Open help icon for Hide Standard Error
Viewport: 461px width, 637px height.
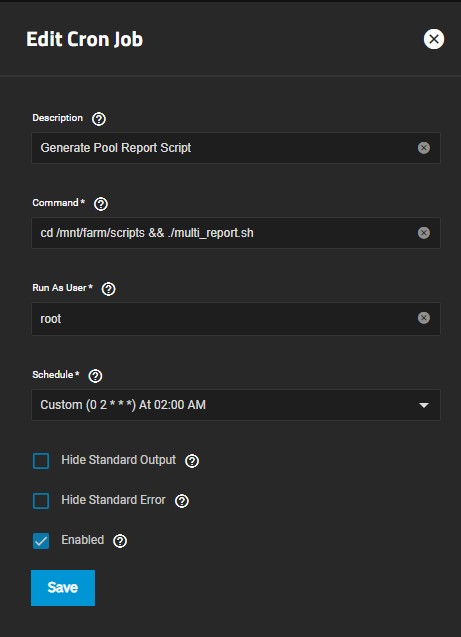pyautogui.click(x=182, y=501)
